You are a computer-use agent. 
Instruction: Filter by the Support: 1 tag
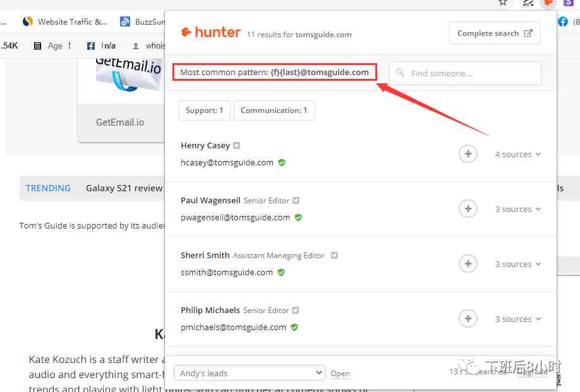pos(204,110)
